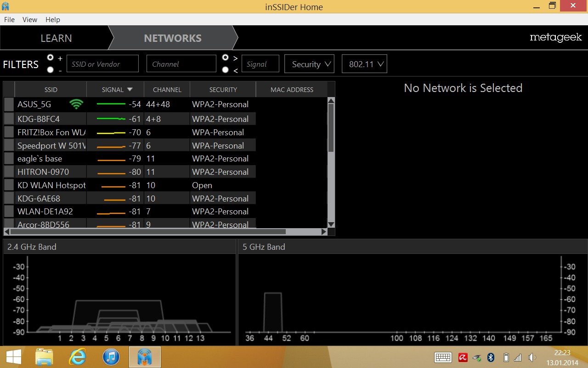Open the Help menu
Screen dimensions: 588x368
(53, 20)
